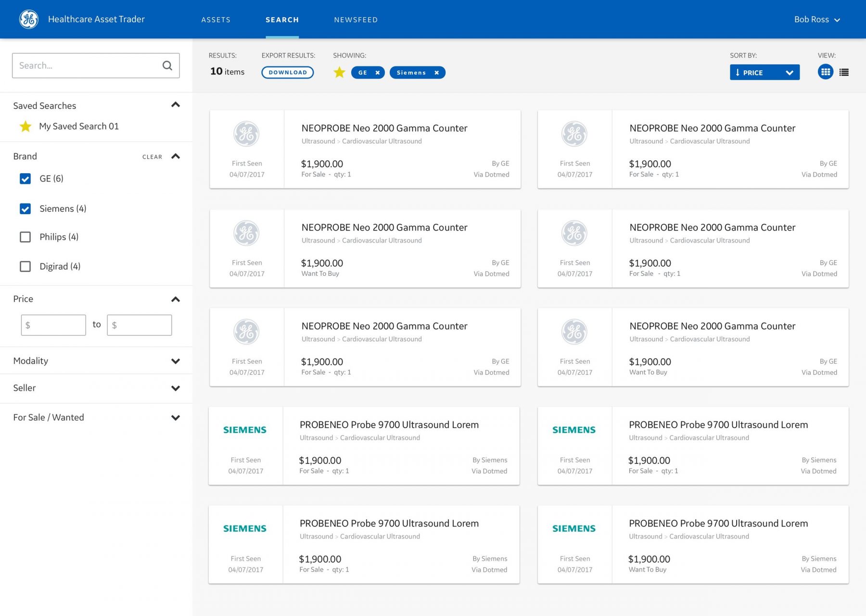866x616 pixels.
Task: Go to the Assets tab
Action: point(216,20)
